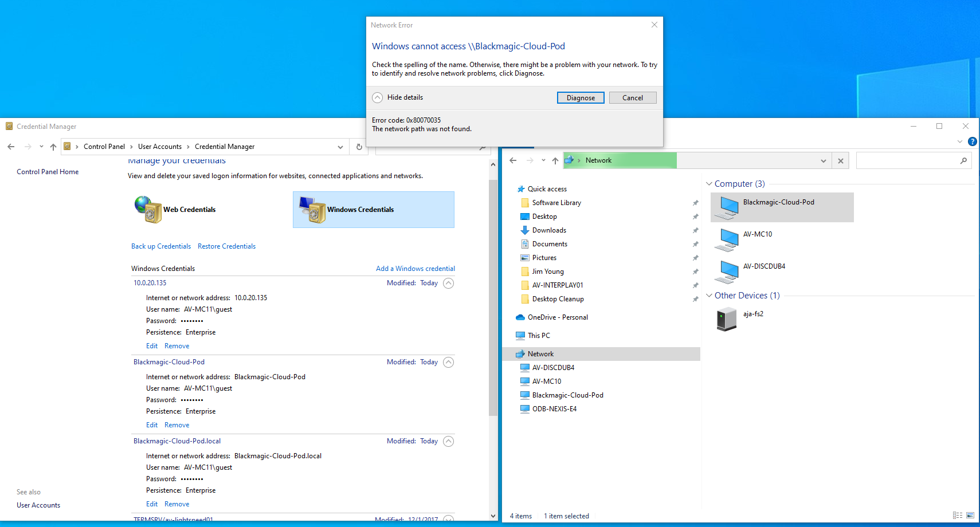
Task: Open Jim Young folder
Action: [548, 272]
